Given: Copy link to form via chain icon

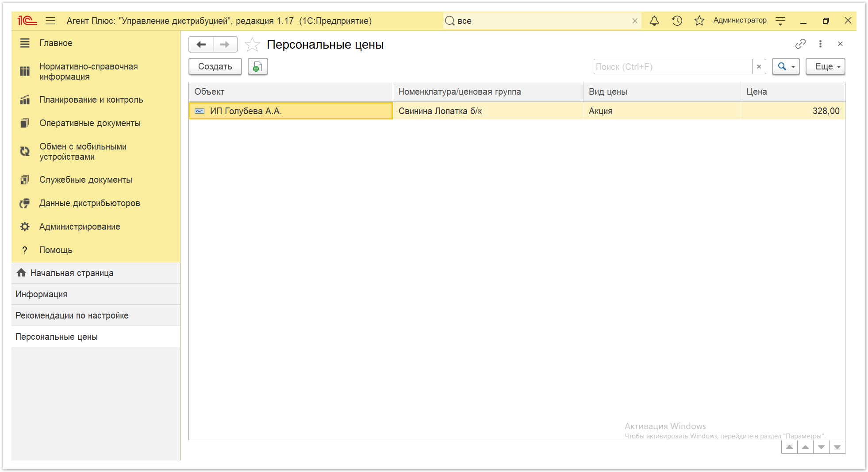Looking at the screenshot, I should [800, 44].
